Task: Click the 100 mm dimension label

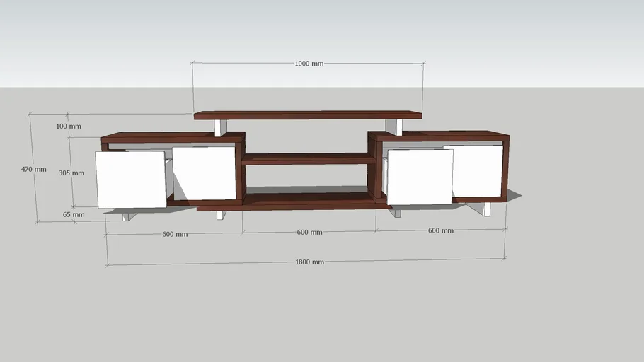Action: (69, 127)
